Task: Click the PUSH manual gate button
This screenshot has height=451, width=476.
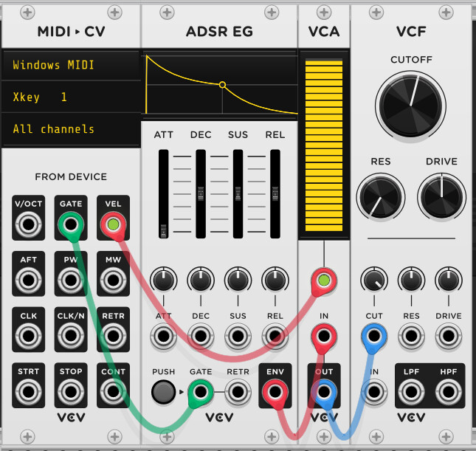Action: point(163,392)
